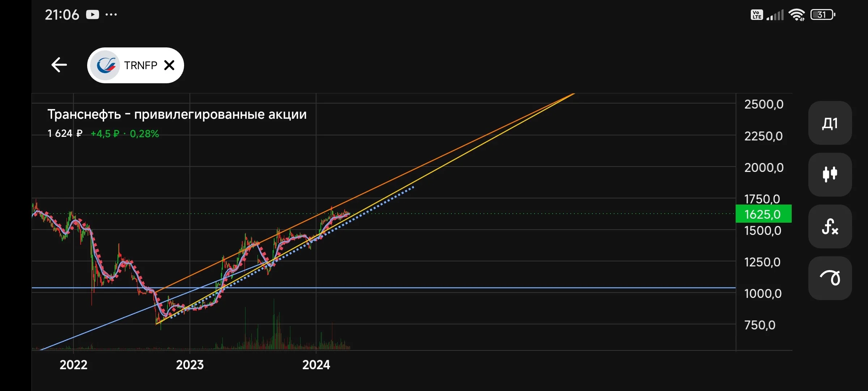Open the fx indicators menu
868x391 pixels.
830,226
